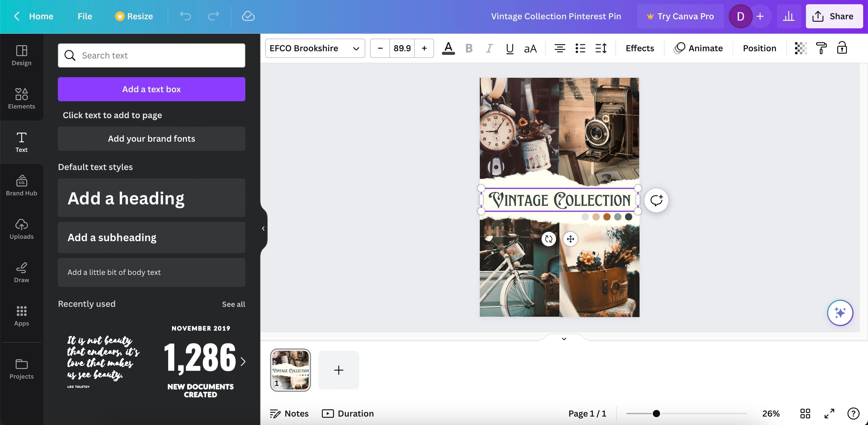The width and height of the screenshot is (868, 425).
Task: Open the insights bar chart icon
Action: pyautogui.click(x=788, y=16)
